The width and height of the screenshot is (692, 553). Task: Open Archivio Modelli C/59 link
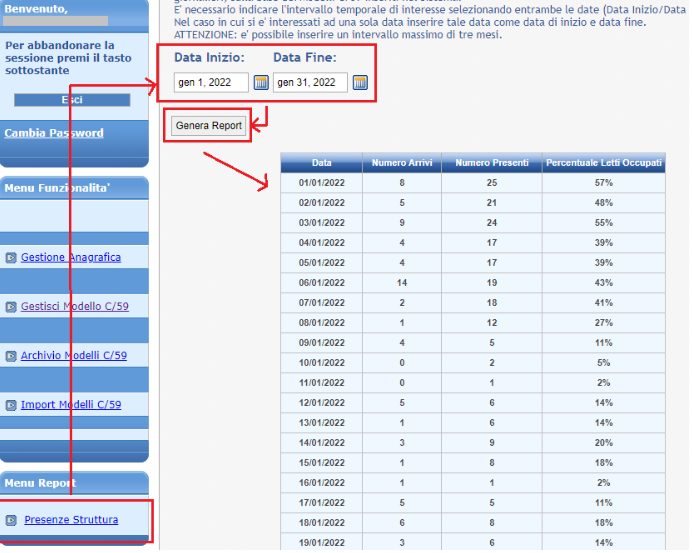[x=74, y=355]
